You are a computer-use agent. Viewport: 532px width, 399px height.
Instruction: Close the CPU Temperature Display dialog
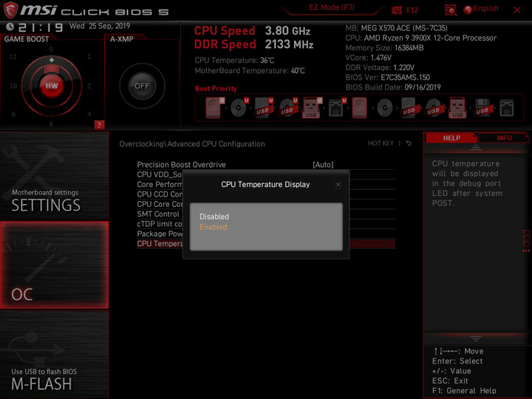click(x=338, y=185)
